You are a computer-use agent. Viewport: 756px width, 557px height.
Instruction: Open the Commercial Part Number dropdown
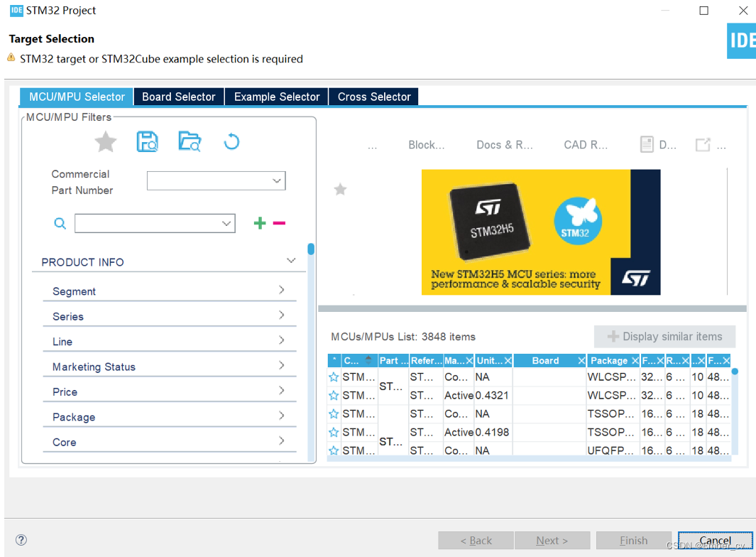point(276,181)
